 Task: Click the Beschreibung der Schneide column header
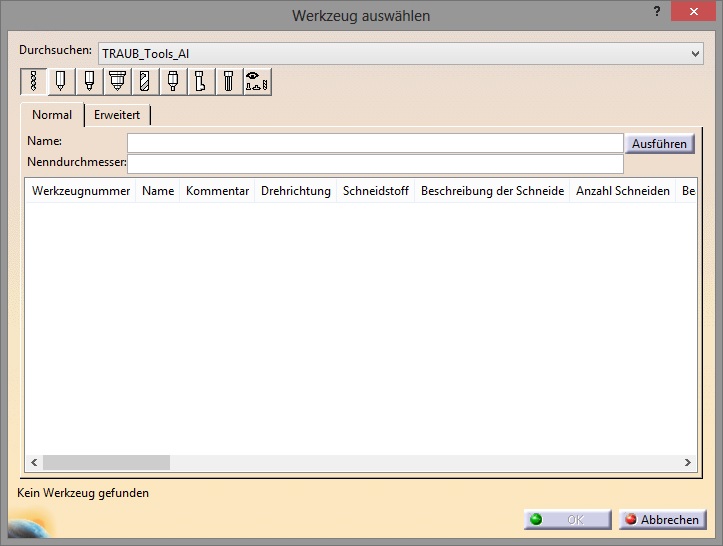point(492,191)
